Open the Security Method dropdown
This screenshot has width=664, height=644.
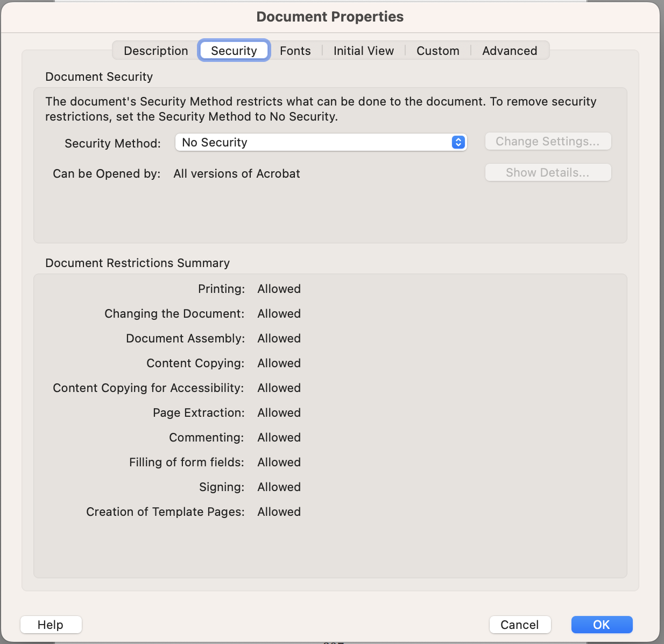coord(321,142)
